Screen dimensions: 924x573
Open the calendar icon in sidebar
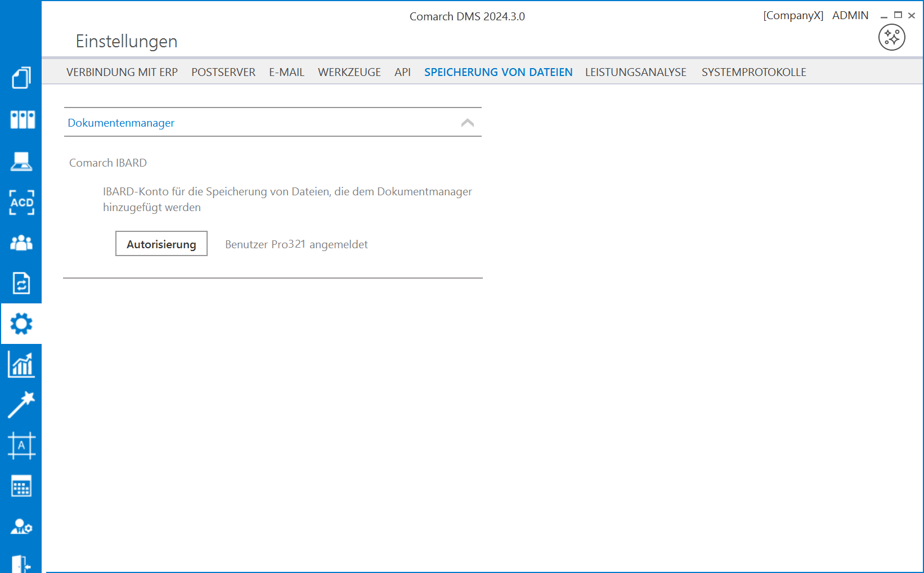point(21,486)
